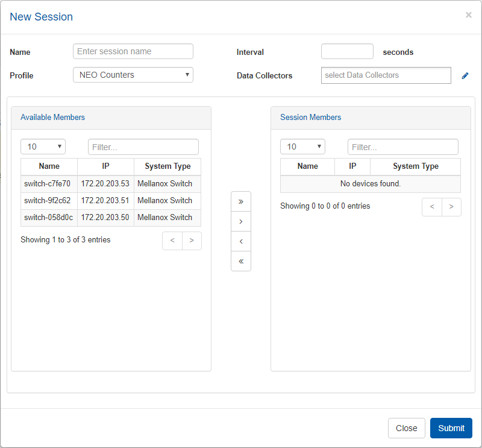Screen dimensions: 482x448
Task: Sort Available Members by IP column
Action: (x=105, y=166)
